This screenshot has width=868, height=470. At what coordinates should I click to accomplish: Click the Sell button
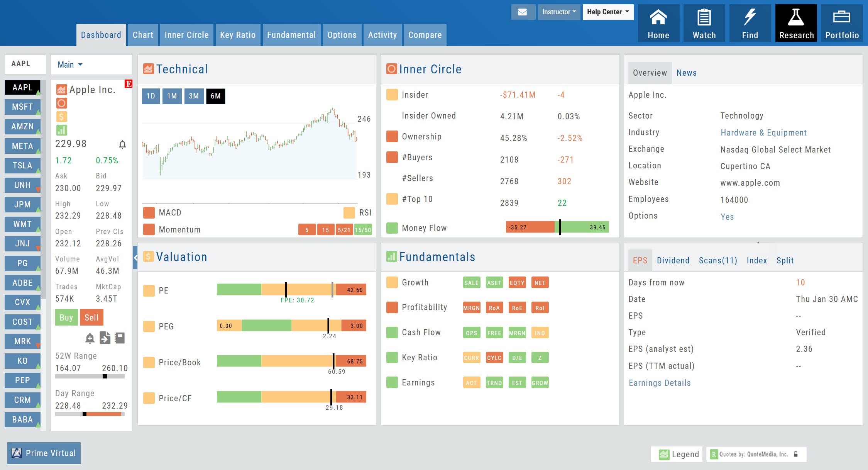[x=91, y=317]
